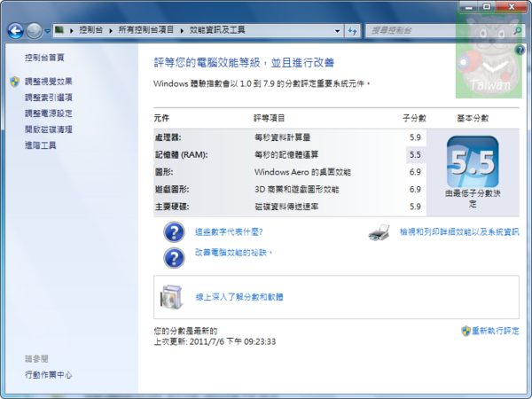
Task: Open 開啟磁碟清理 sidebar link
Action: pyautogui.click(x=49, y=129)
